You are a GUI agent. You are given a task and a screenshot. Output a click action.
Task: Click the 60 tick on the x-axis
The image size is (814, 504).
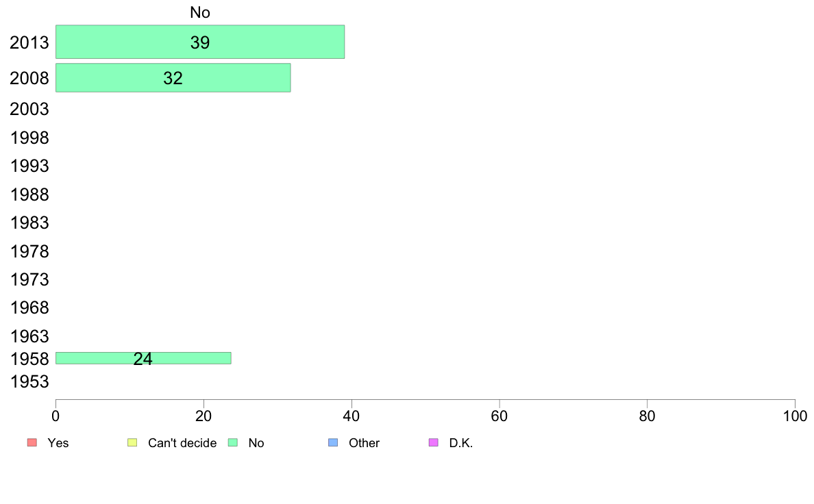[x=500, y=416]
